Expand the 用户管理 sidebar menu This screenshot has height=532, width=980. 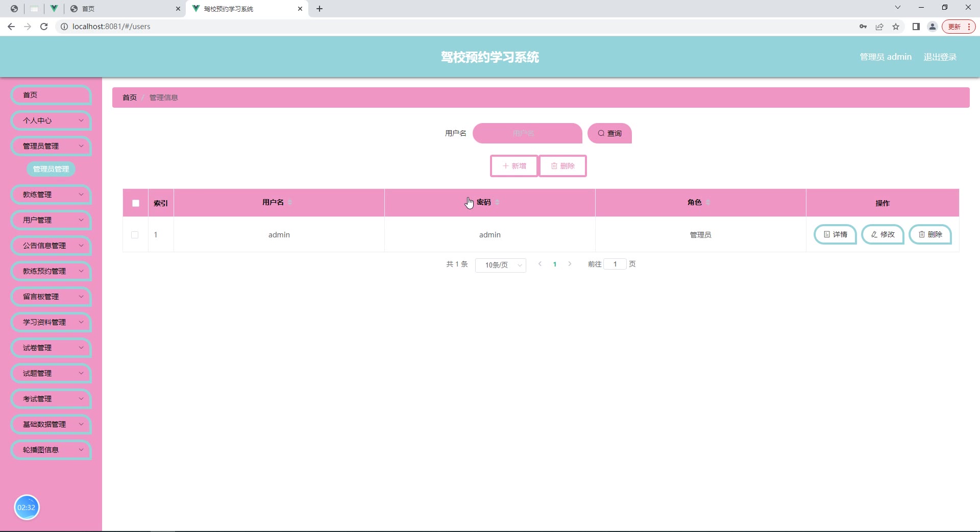(x=51, y=220)
